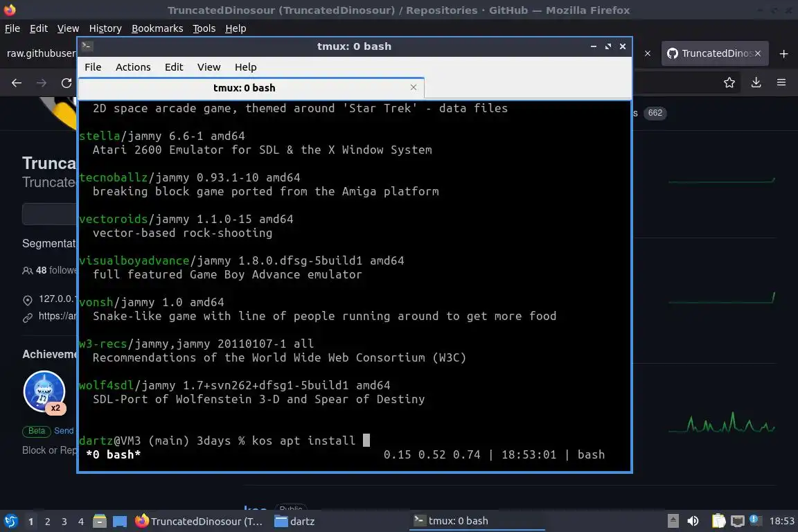Open the File menu in the terminal window
This screenshot has width=798, height=532.
tap(93, 67)
